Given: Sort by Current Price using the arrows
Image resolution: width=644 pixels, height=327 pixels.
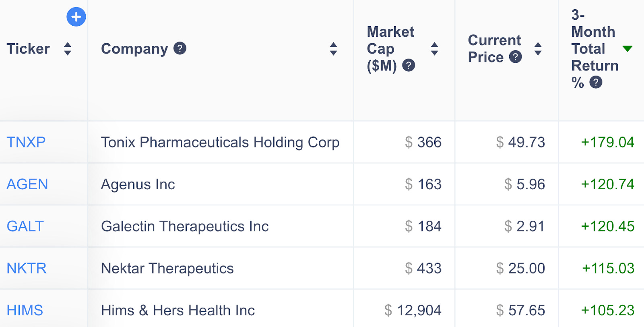Looking at the screenshot, I should pyautogui.click(x=538, y=49).
